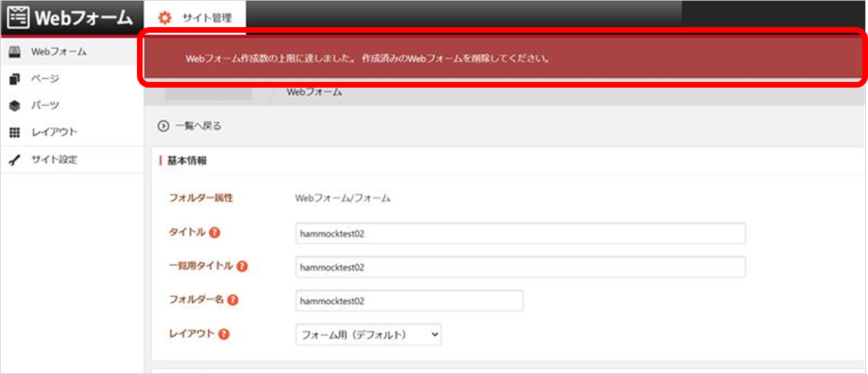This screenshot has width=868, height=374.
Task: Show help for 一覧用タイトル
Action: click(x=242, y=266)
